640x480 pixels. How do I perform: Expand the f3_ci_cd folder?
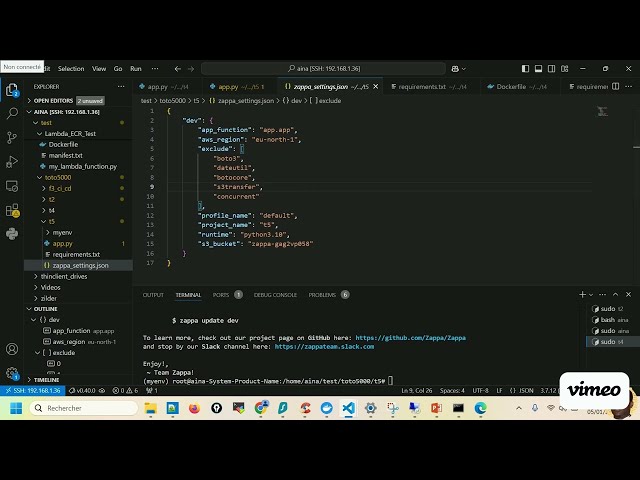(44, 188)
